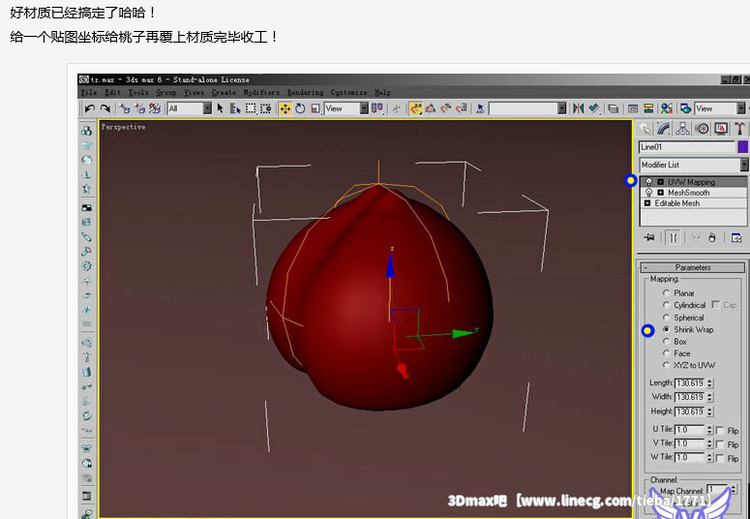Switch to the Utilities hammer tab

click(739, 129)
